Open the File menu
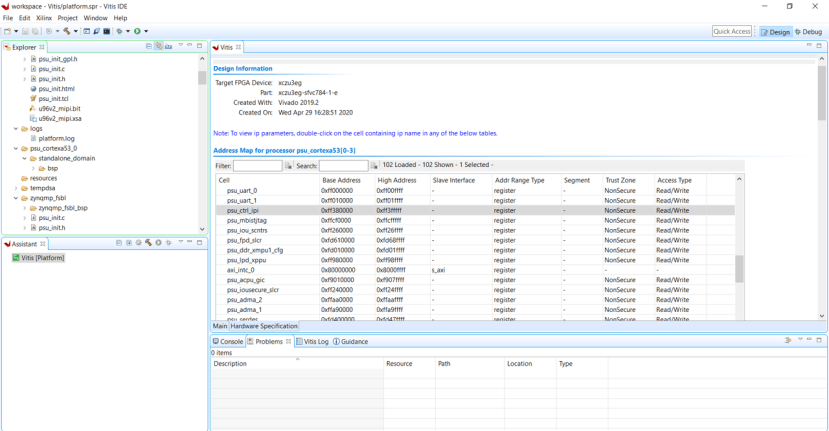 tap(8, 18)
